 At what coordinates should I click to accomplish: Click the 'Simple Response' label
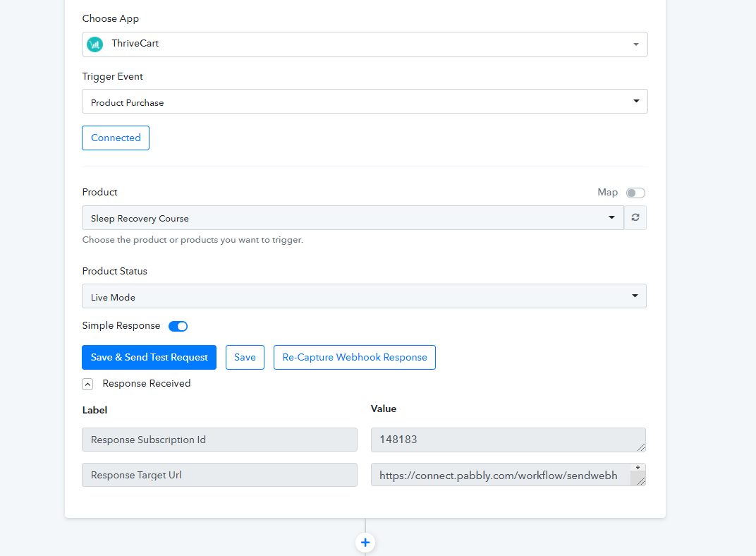click(x=121, y=325)
